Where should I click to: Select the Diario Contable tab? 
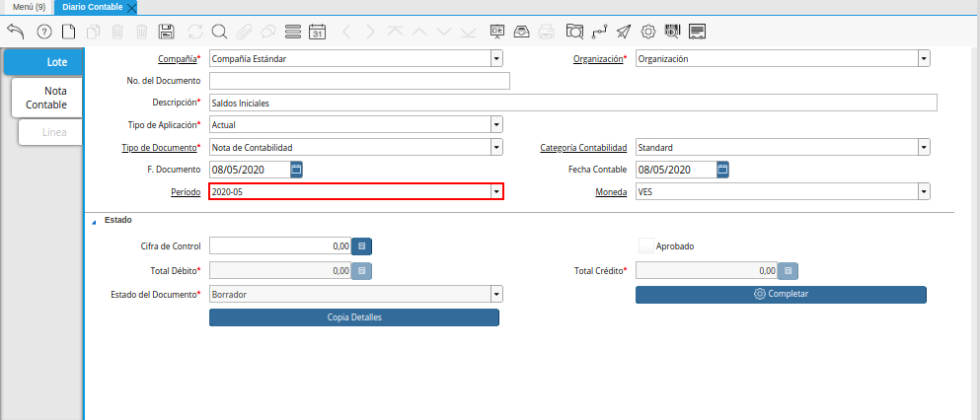(93, 7)
